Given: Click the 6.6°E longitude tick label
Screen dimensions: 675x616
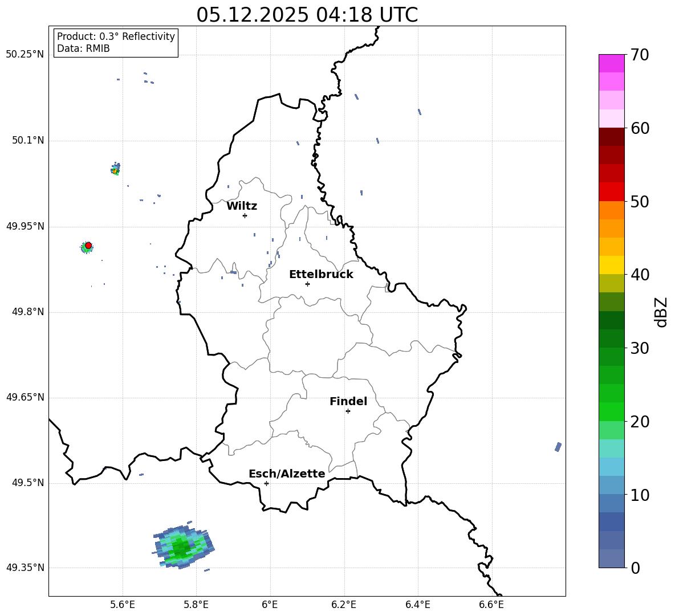Looking at the screenshot, I should tap(491, 605).
